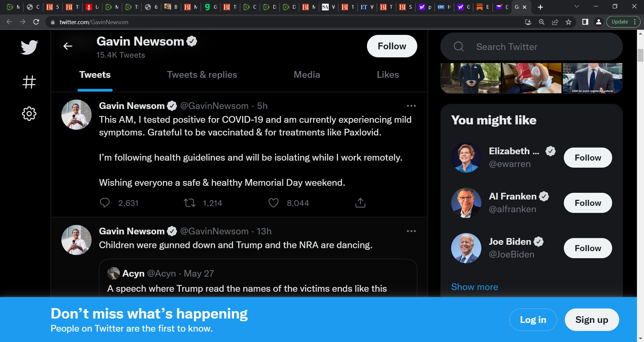Open more options on the 13h tweet

click(x=411, y=231)
